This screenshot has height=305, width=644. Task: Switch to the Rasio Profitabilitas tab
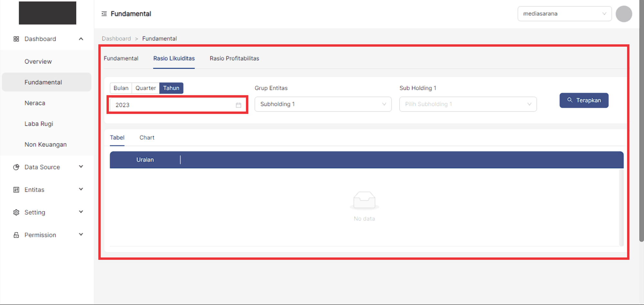click(234, 59)
